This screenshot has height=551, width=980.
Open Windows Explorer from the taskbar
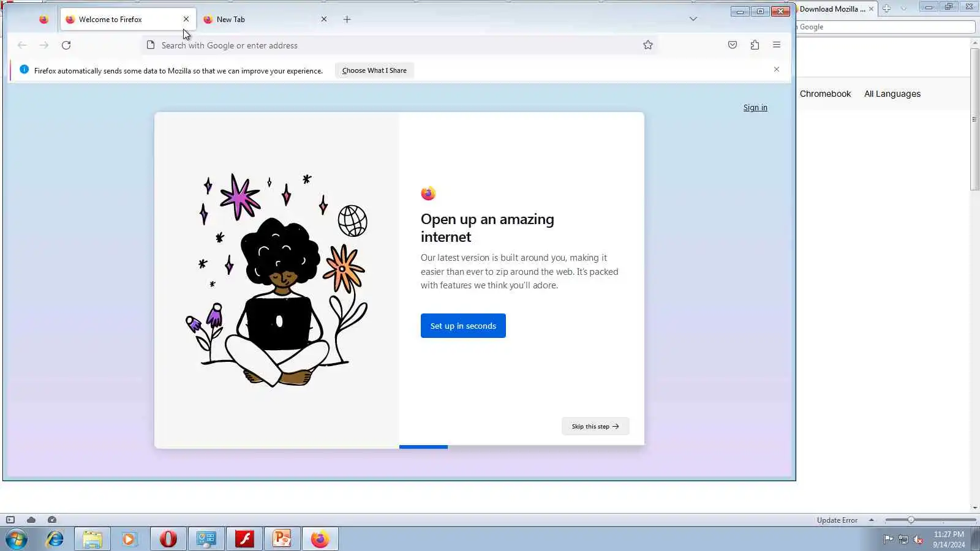pyautogui.click(x=92, y=539)
